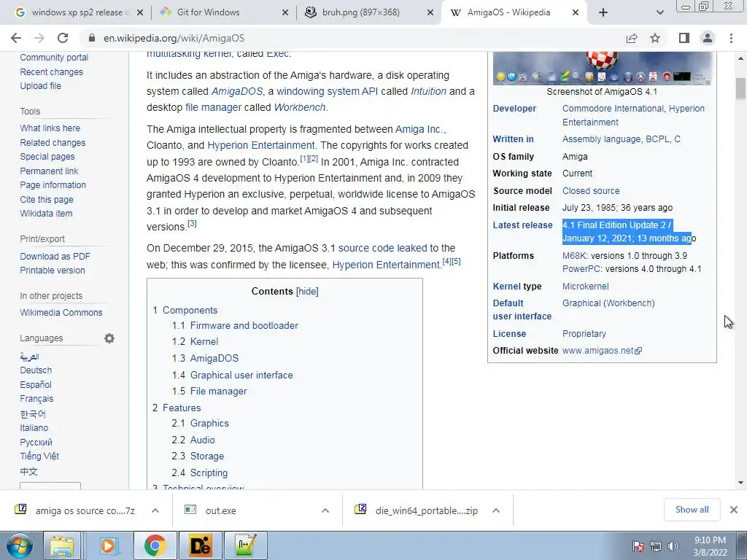747x560 pixels.
Task: Launch media player from taskbar
Action: click(108, 545)
